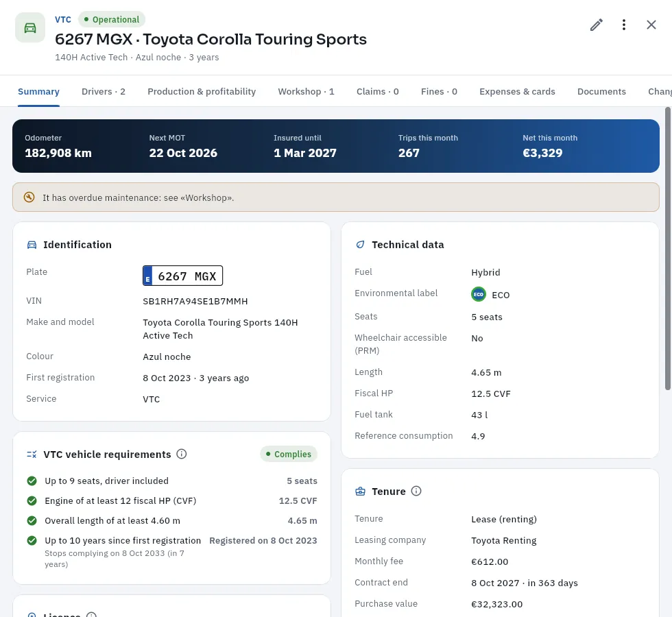672x617 pixels.
Task: Click the Operational status badge
Action: (x=112, y=19)
